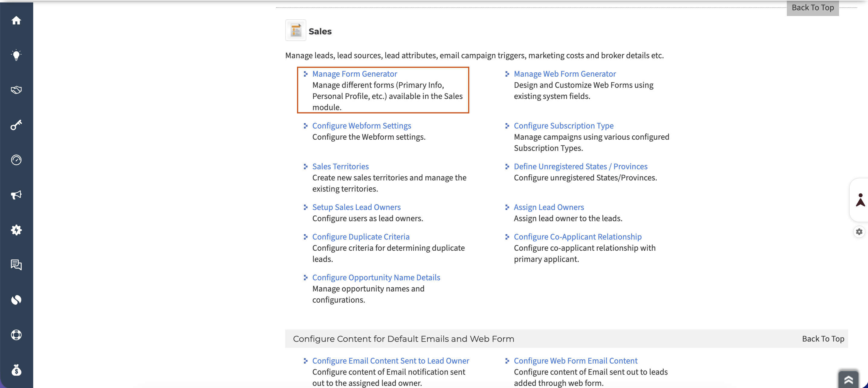Open Manage Web Form Generator
Image resolution: width=868 pixels, height=388 pixels.
(565, 74)
